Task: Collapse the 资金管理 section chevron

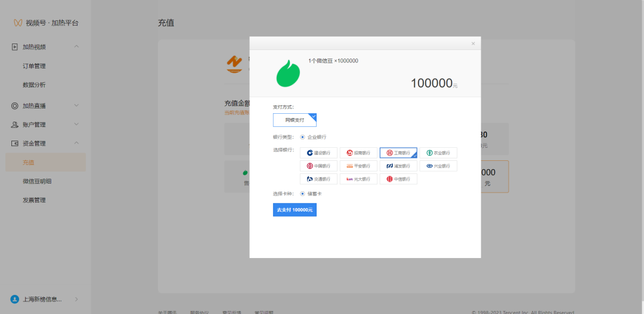Action: click(x=76, y=143)
